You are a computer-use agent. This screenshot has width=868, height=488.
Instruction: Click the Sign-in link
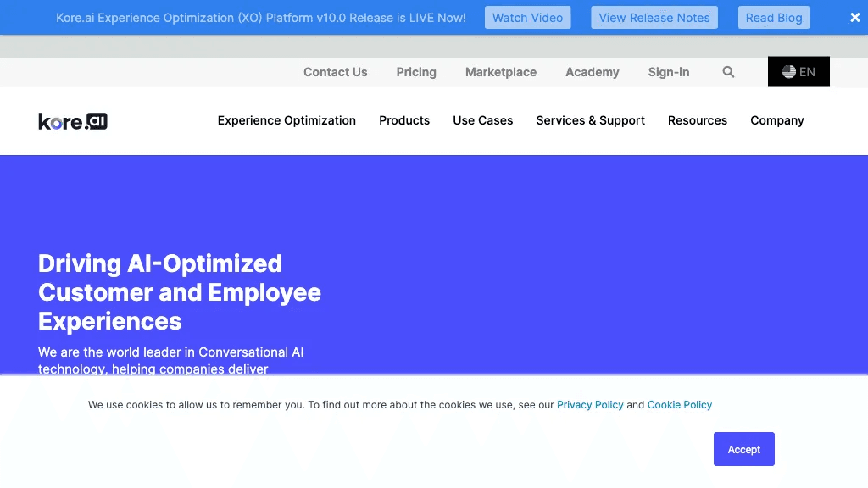(x=668, y=72)
